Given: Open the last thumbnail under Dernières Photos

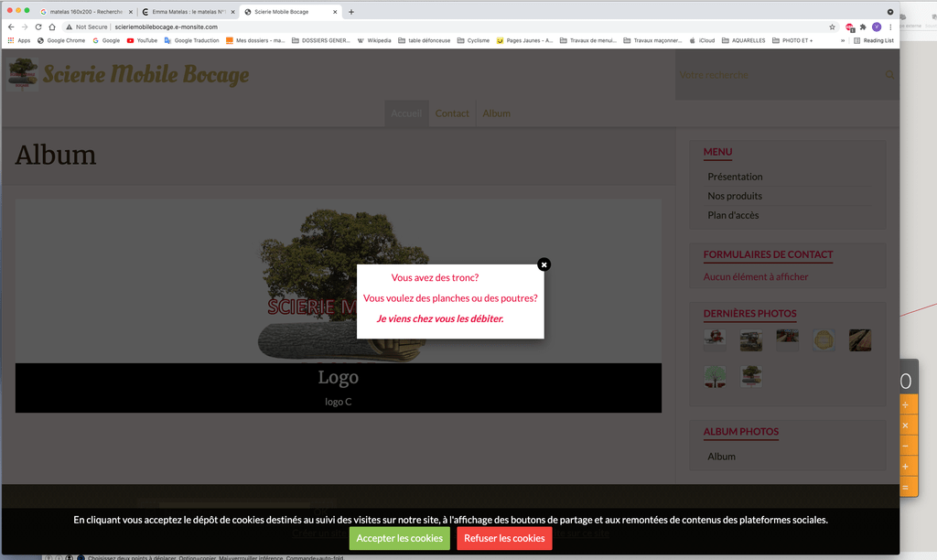Looking at the screenshot, I should 751,376.
